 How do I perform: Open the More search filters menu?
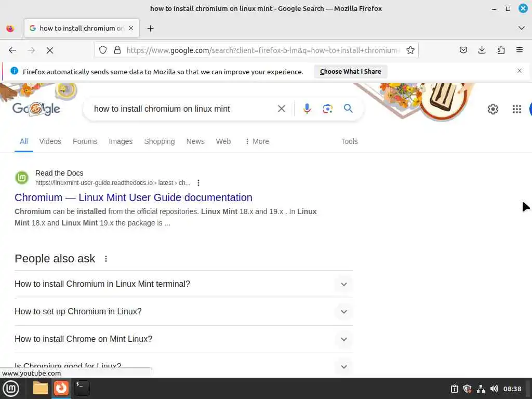[x=257, y=141]
